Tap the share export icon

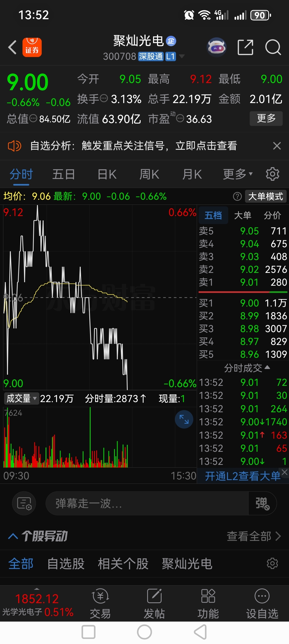(245, 47)
